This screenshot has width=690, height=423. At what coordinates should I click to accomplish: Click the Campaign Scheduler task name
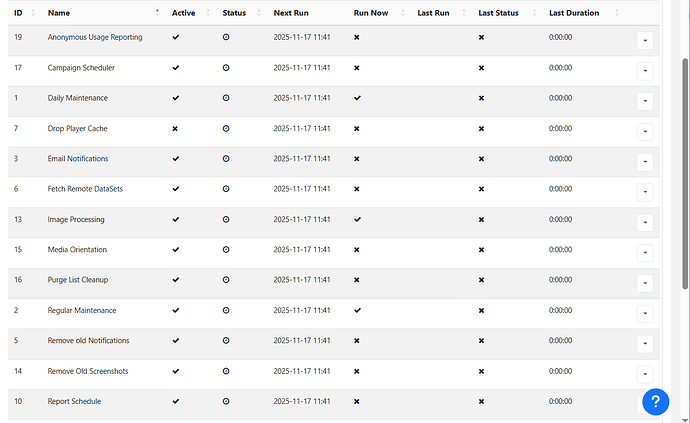(85, 68)
